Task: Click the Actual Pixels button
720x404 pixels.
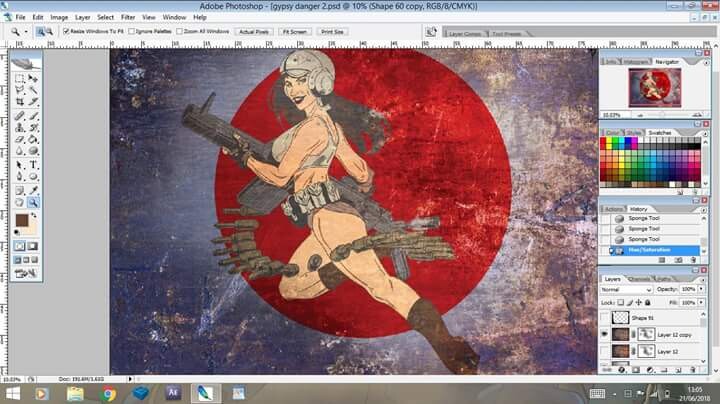Action: 254,32
